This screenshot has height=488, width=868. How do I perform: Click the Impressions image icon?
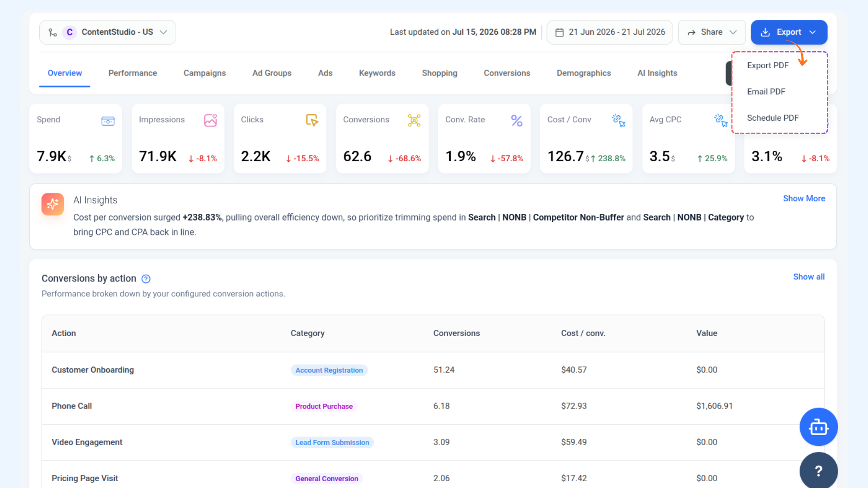coord(210,120)
